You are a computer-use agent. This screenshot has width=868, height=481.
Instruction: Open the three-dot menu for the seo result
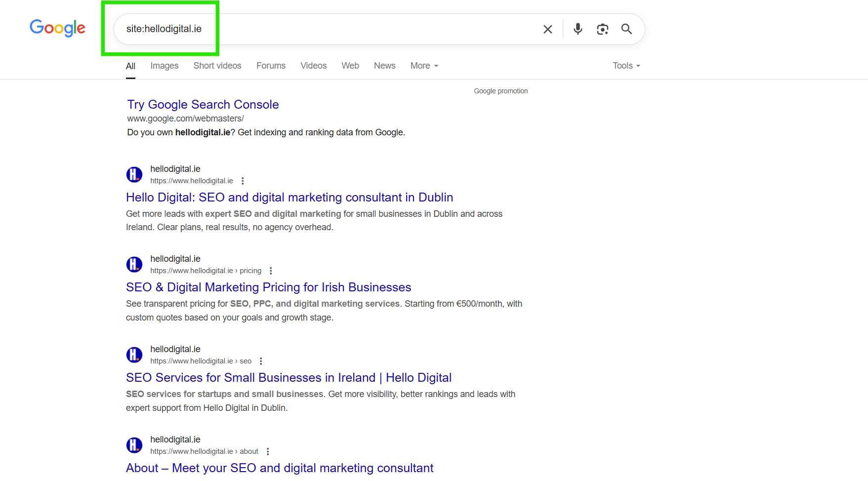[x=261, y=361]
